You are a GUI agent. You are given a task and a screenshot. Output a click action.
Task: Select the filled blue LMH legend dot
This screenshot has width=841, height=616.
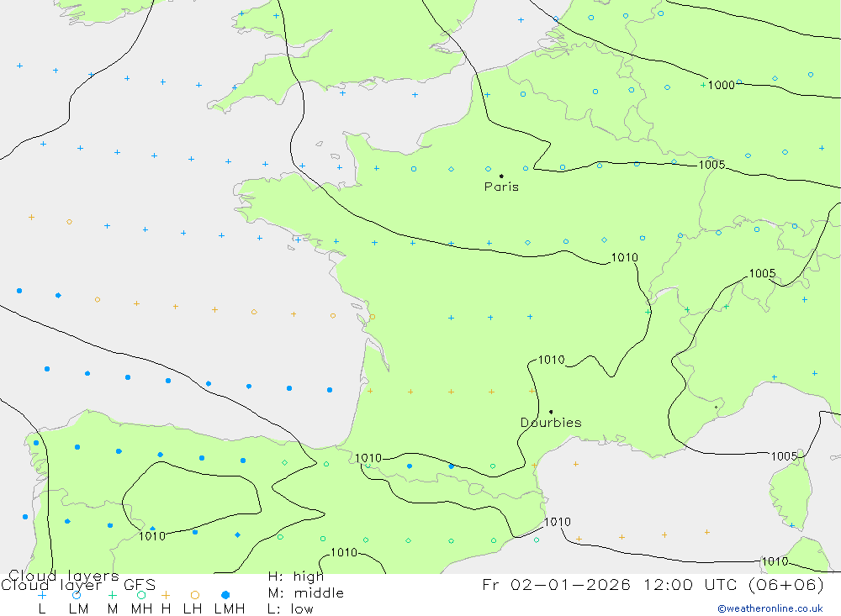tap(225, 595)
